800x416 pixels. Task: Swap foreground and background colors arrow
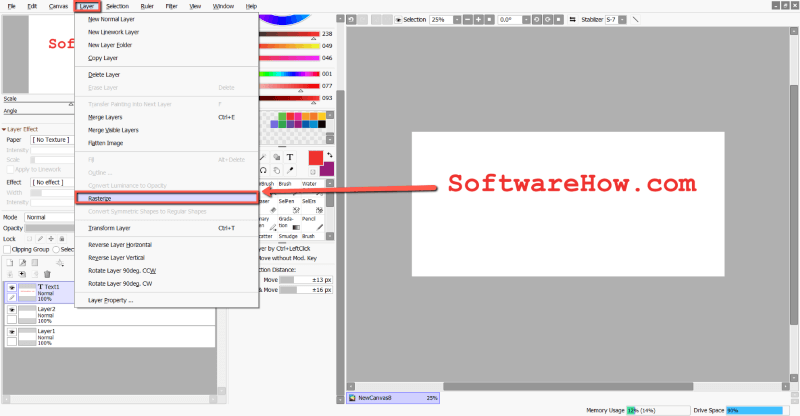tap(330, 155)
